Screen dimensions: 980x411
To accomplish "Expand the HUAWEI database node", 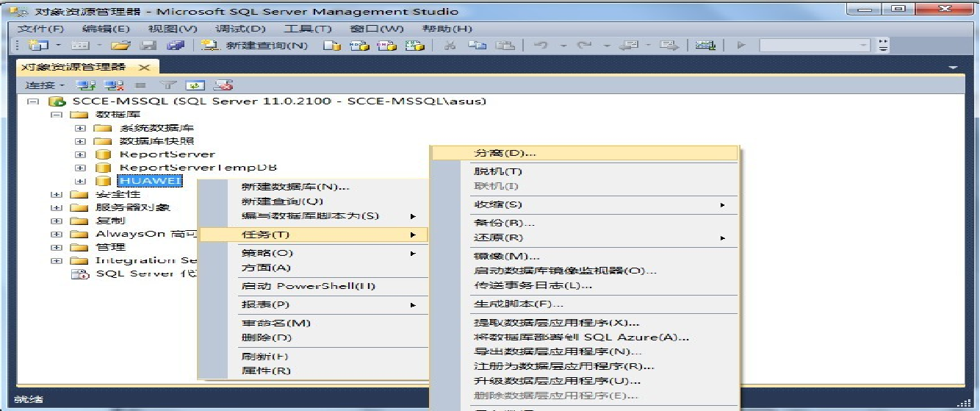I will [x=81, y=181].
